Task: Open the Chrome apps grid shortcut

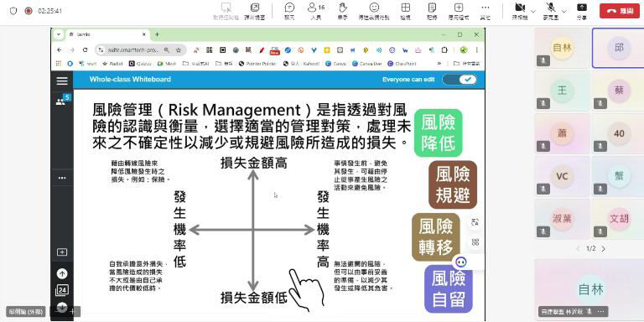Action: (59, 64)
